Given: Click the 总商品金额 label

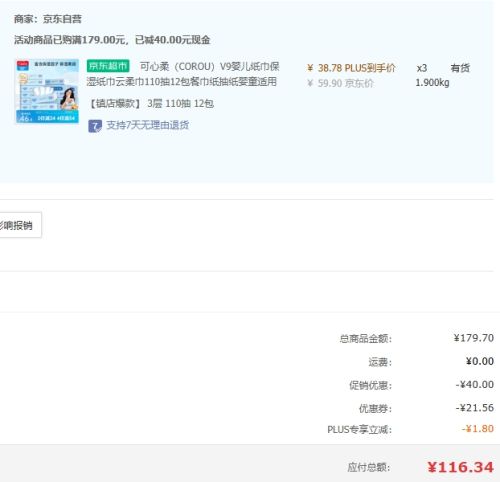Looking at the screenshot, I should [x=366, y=339].
